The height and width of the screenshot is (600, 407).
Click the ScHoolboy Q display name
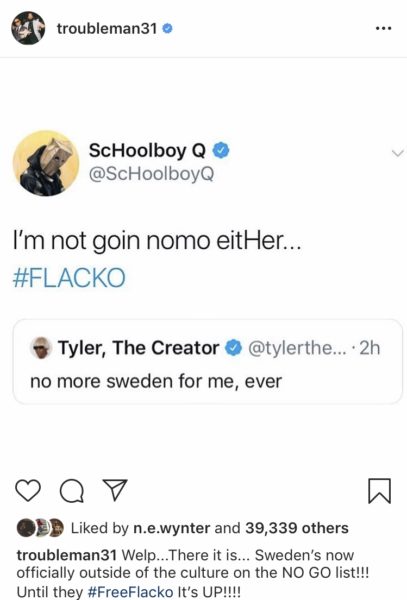147,150
